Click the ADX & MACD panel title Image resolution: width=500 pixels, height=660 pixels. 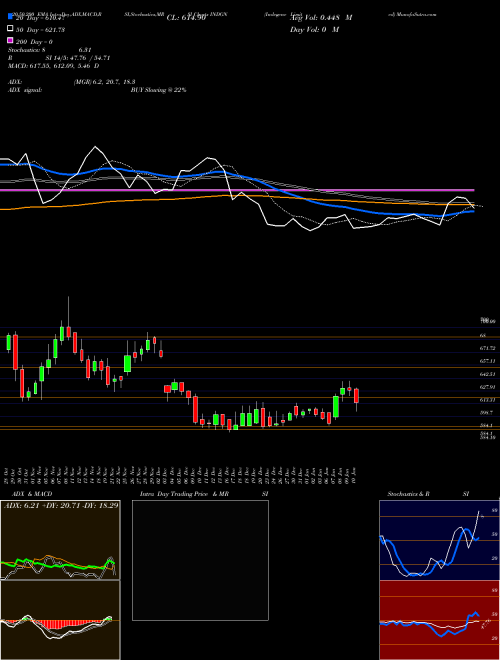coord(32,494)
